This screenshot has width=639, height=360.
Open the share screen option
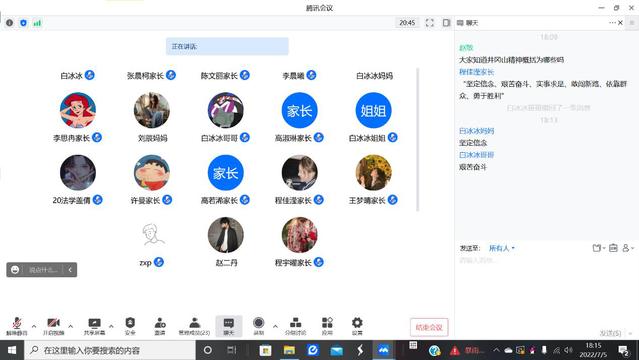(x=94, y=326)
